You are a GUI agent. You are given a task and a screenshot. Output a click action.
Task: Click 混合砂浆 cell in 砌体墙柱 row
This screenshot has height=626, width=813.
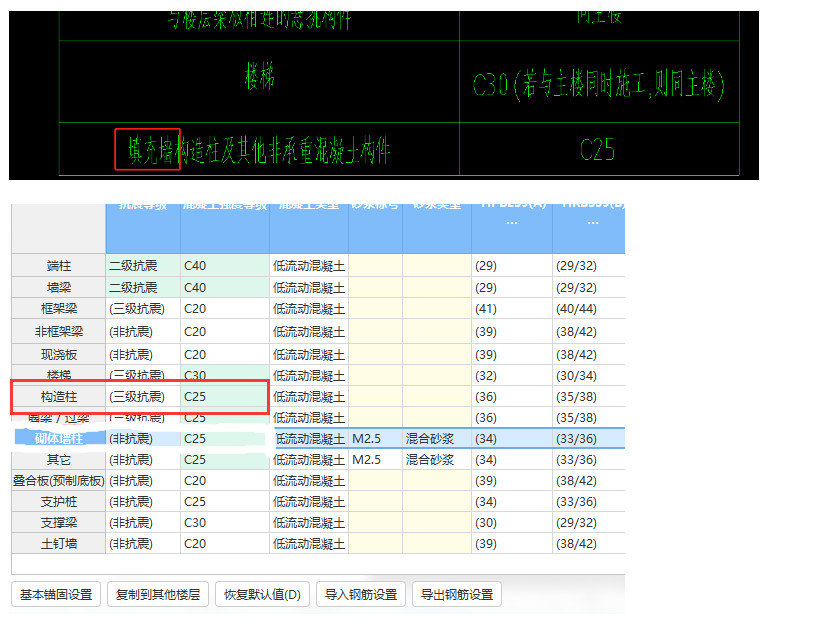coord(437,439)
